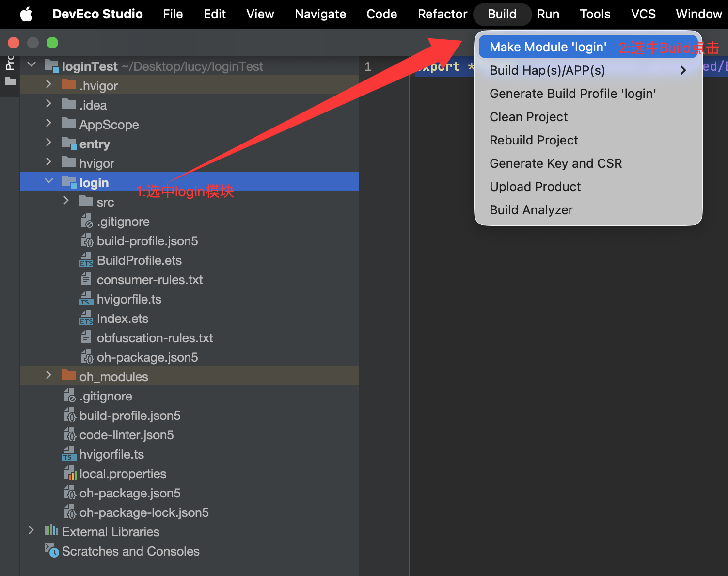This screenshot has width=728, height=576.
Task: Click the AppScope folder icon
Action: pyautogui.click(x=69, y=124)
